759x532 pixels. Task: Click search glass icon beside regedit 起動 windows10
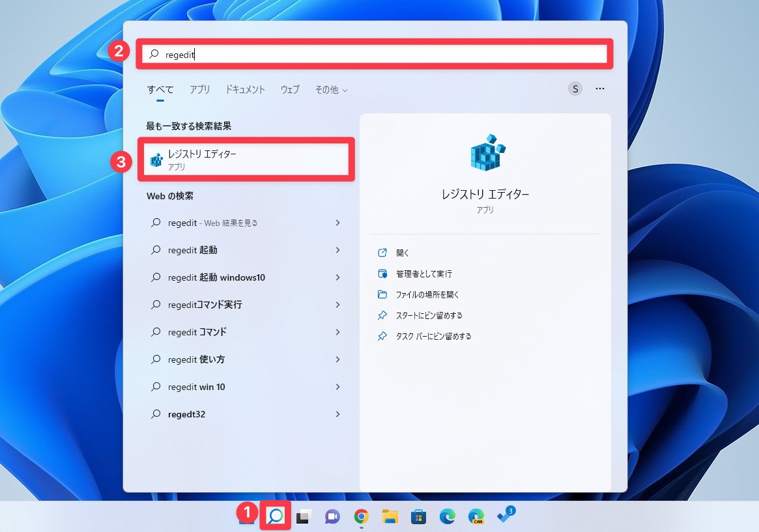(156, 277)
